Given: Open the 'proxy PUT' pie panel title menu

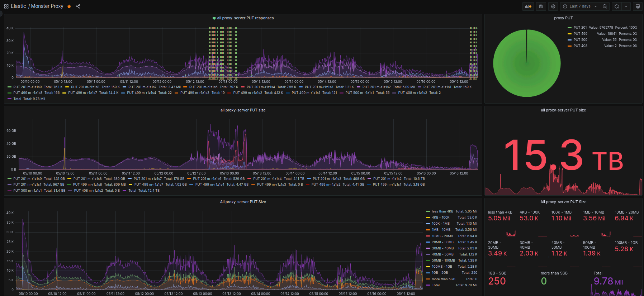Looking at the screenshot, I should [563, 18].
